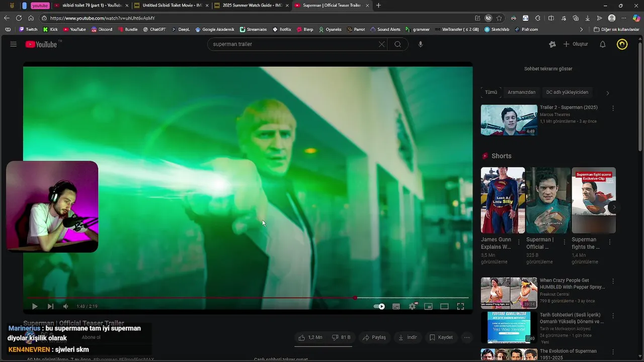Open 'The Evolution of Superman 1951-2025' title
The image size is (644, 362).
[568, 354]
